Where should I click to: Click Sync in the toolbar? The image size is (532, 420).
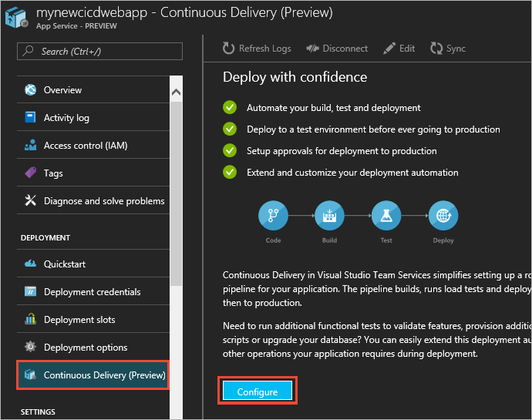point(448,49)
